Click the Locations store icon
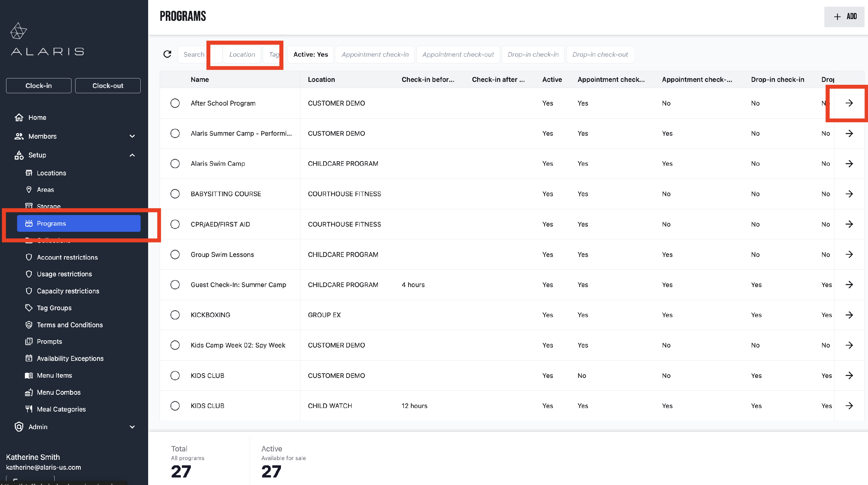Image resolution: width=868 pixels, height=485 pixels. click(x=29, y=173)
